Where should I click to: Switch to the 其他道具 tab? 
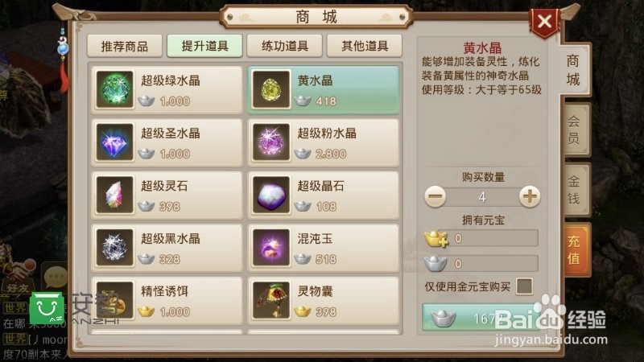365,46
